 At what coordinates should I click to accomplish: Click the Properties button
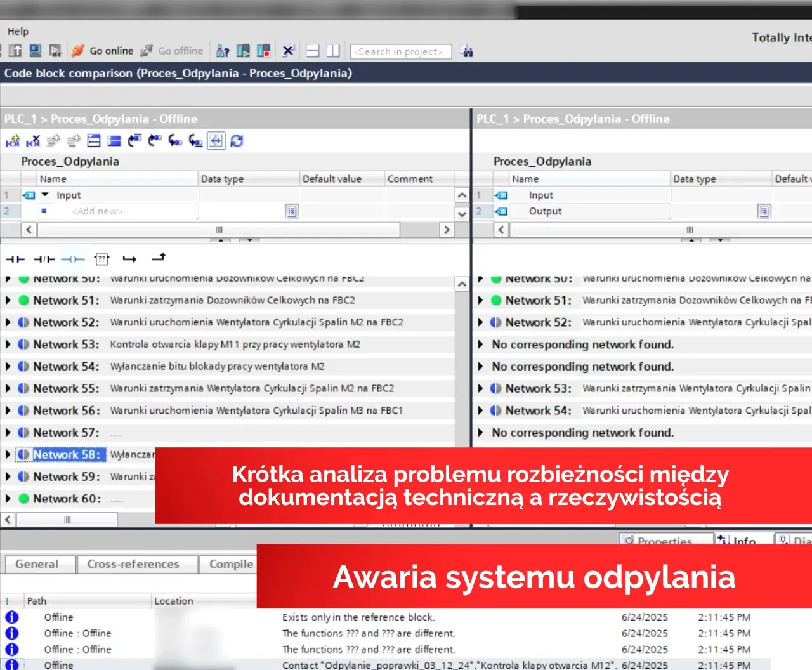pyautogui.click(x=665, y=541)
